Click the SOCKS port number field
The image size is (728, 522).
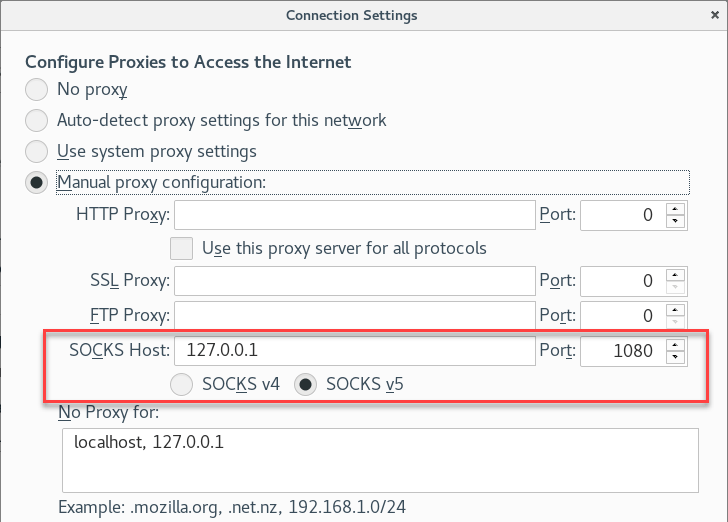point(622,351)
